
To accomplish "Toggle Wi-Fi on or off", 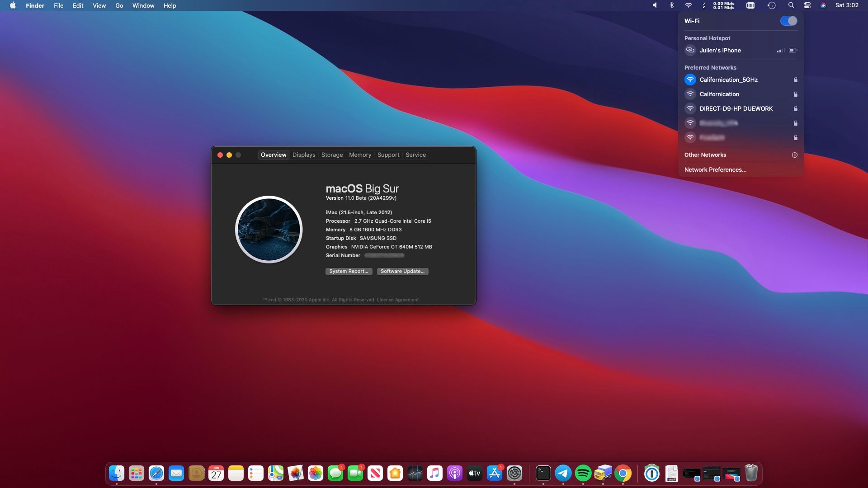I will 788,21.
